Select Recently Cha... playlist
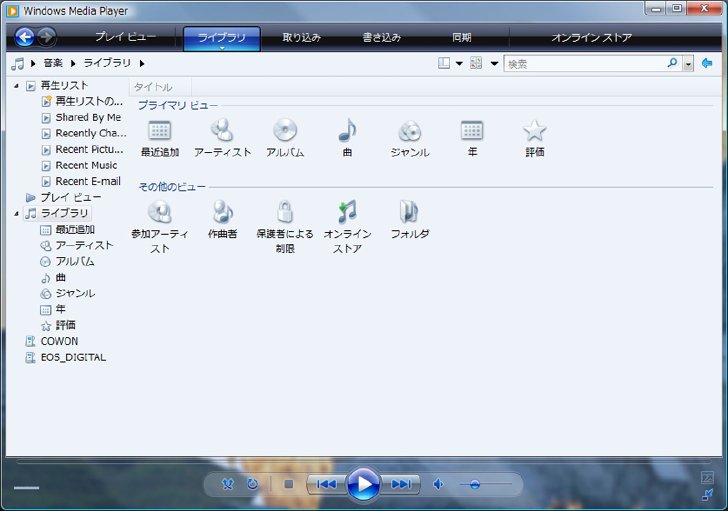This screenshot has width=728, height=511. (91, 133)
